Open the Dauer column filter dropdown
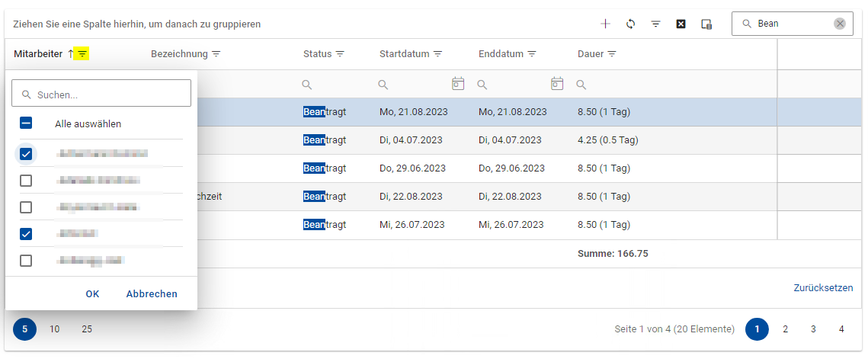 (611, 54)
